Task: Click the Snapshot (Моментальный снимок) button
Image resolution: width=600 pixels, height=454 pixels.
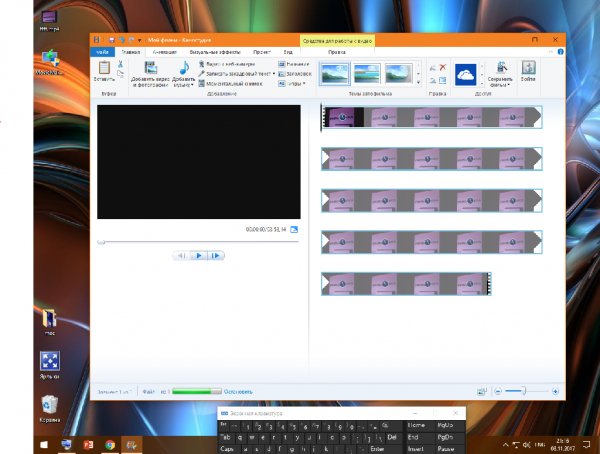Action: (230, 83)
